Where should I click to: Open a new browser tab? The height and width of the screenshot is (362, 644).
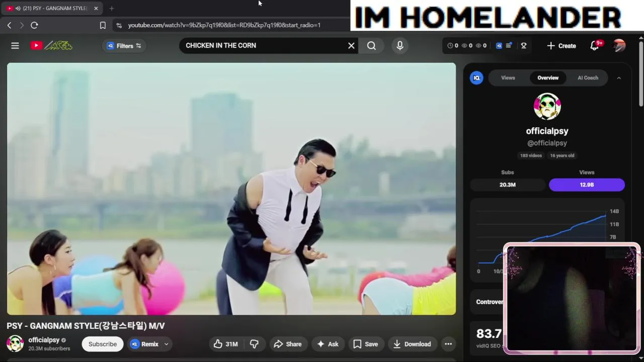[x=112, y=9]
